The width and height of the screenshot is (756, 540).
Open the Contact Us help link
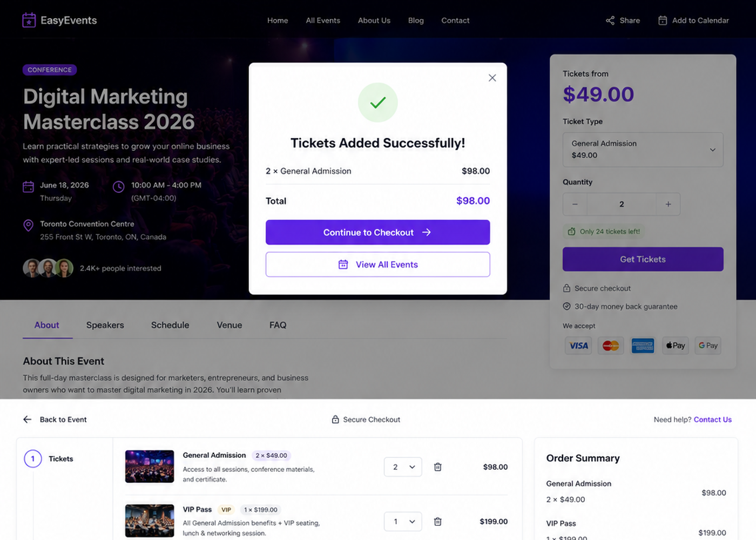[x=712, y=420]
